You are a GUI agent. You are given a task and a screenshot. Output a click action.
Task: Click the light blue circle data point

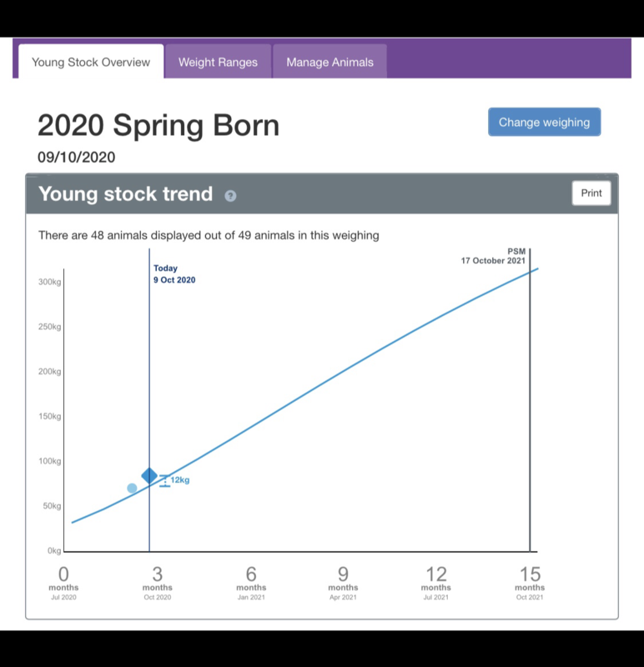point(132,488)
